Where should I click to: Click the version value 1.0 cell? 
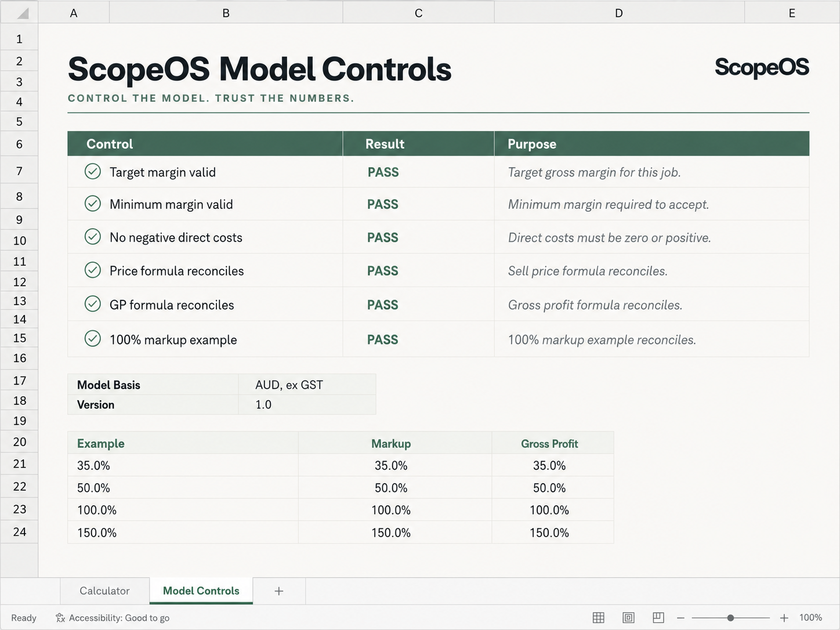coord(307,404)
